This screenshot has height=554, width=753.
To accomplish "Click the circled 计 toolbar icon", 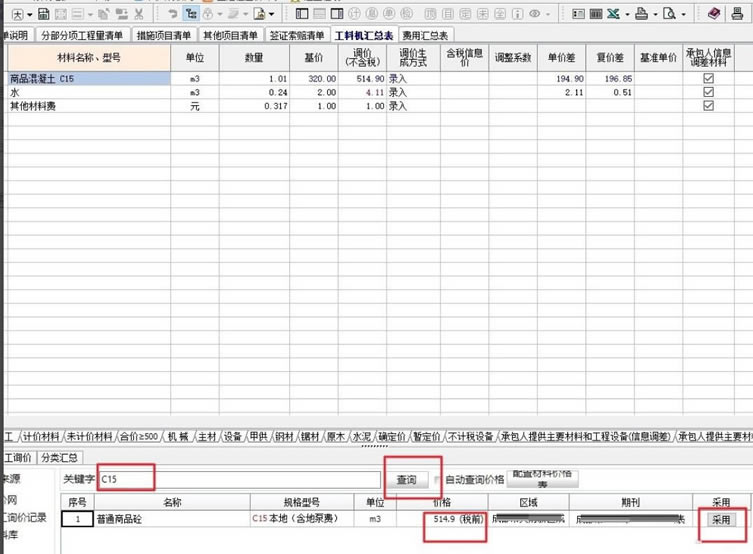I will 354,14.
